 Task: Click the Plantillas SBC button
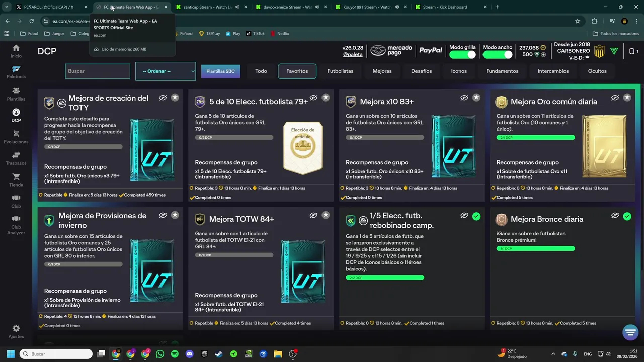point(220,71)
